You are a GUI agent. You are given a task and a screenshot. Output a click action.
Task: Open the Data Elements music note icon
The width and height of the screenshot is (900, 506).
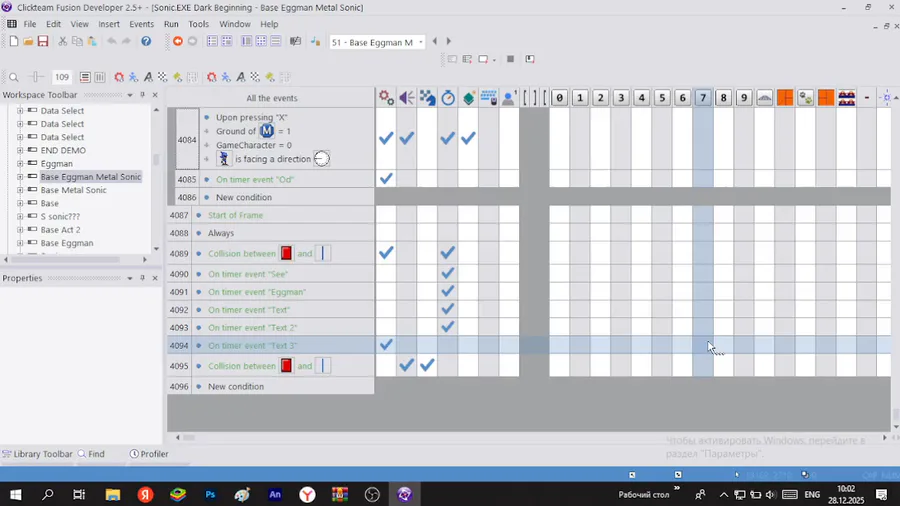(x=315, y=41)
